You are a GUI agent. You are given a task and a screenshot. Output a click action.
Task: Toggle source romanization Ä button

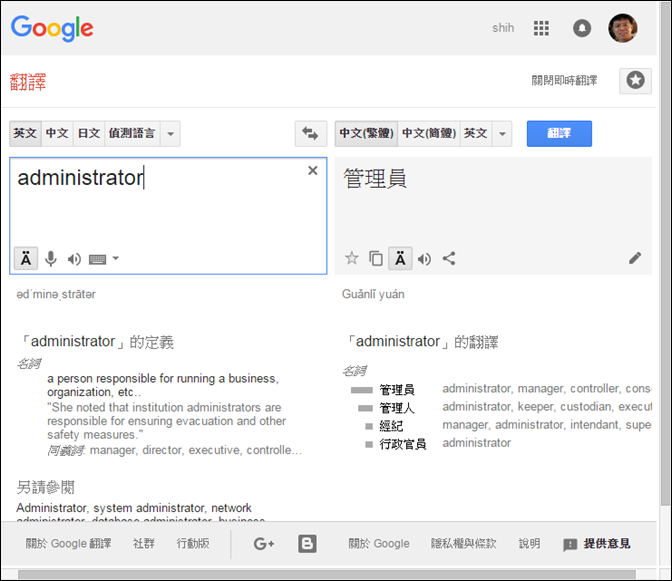point(26,258)
